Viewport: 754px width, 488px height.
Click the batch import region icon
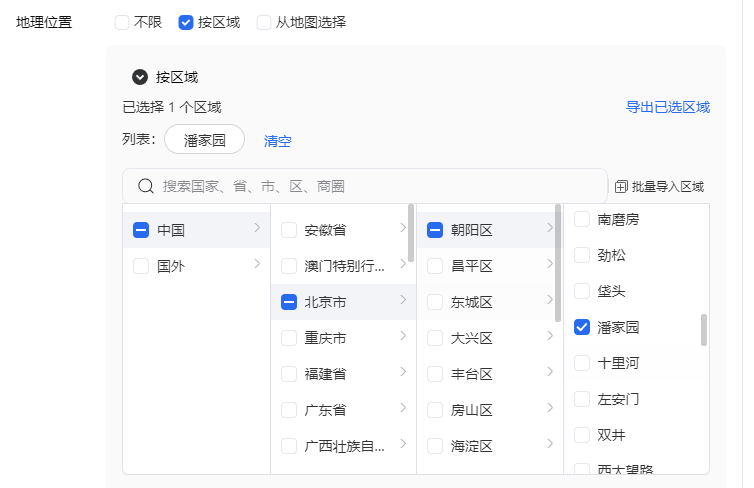[x=621, y=186]
